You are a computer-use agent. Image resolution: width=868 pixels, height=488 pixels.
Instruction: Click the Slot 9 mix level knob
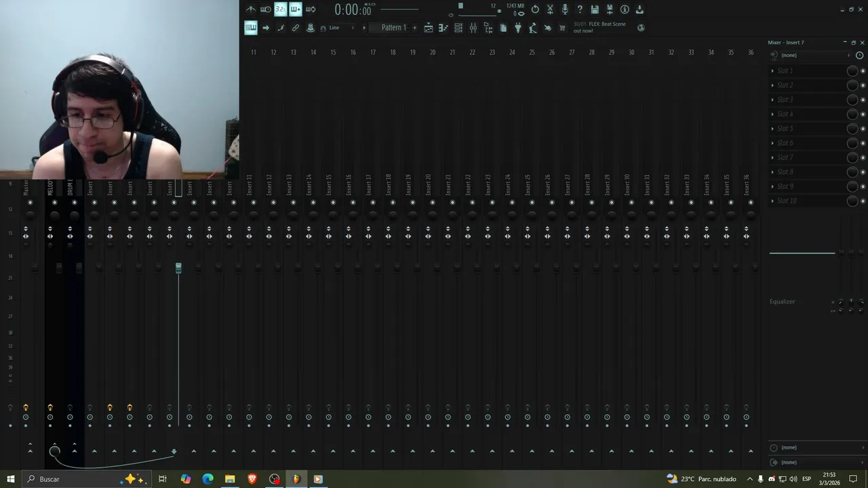(852, 186)
